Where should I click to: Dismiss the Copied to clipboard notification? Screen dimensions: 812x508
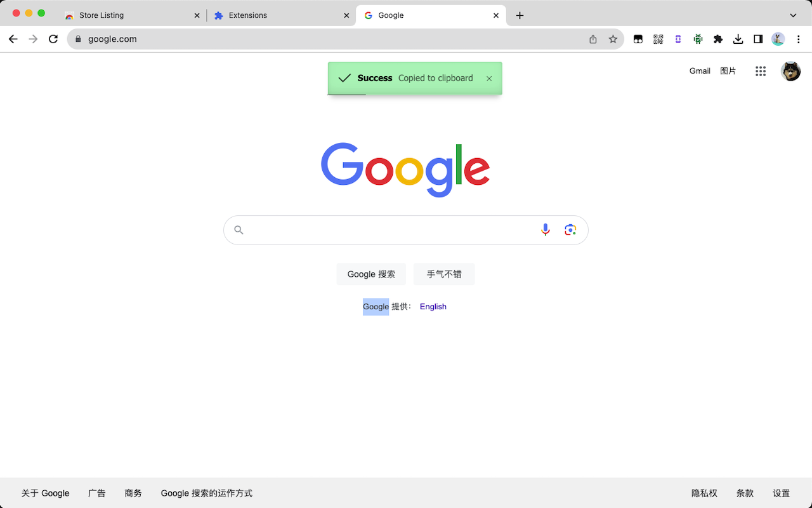[x=489, y=79]
